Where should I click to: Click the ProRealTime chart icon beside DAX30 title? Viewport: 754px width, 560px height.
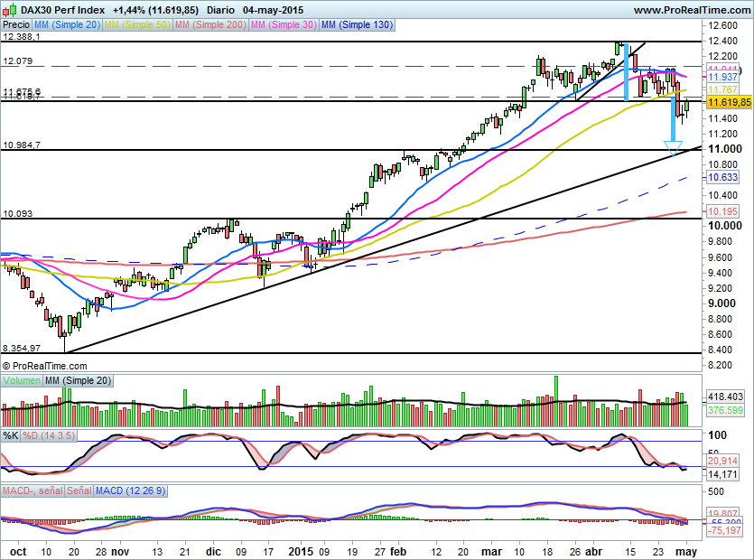(x=10, y=9)
